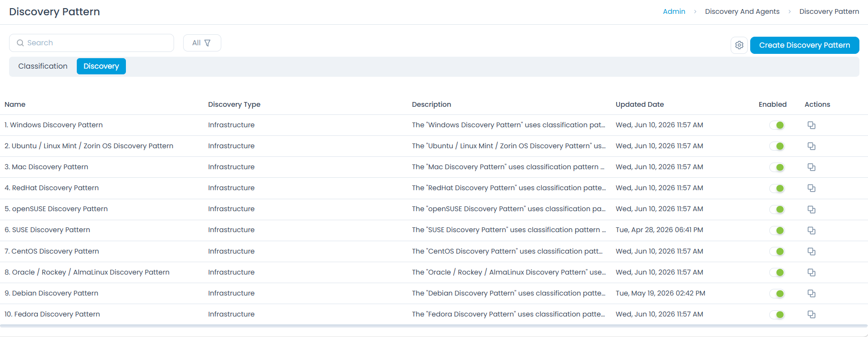Open 5. openSUSE Discovery Pattern
This screenshot has height=337, width=868.
point(56,209)
